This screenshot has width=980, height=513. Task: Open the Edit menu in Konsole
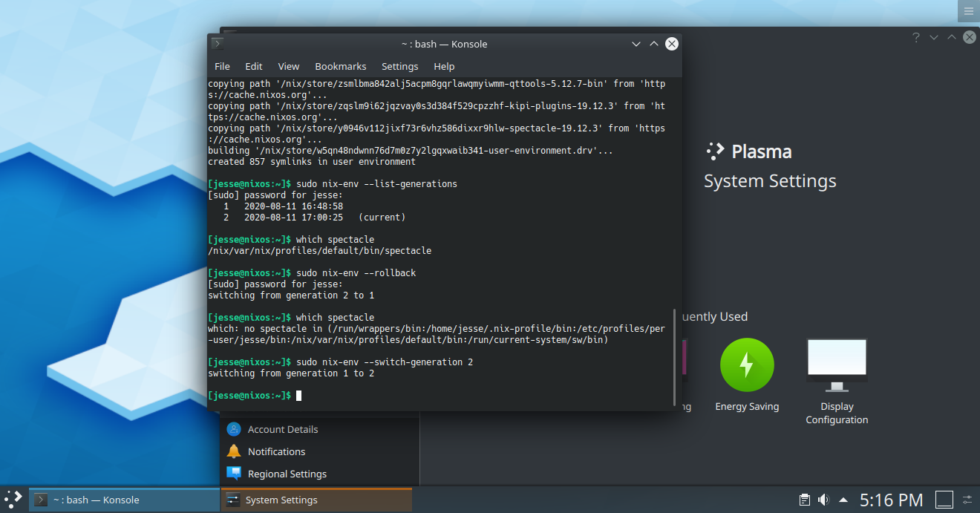pos(254,66)
